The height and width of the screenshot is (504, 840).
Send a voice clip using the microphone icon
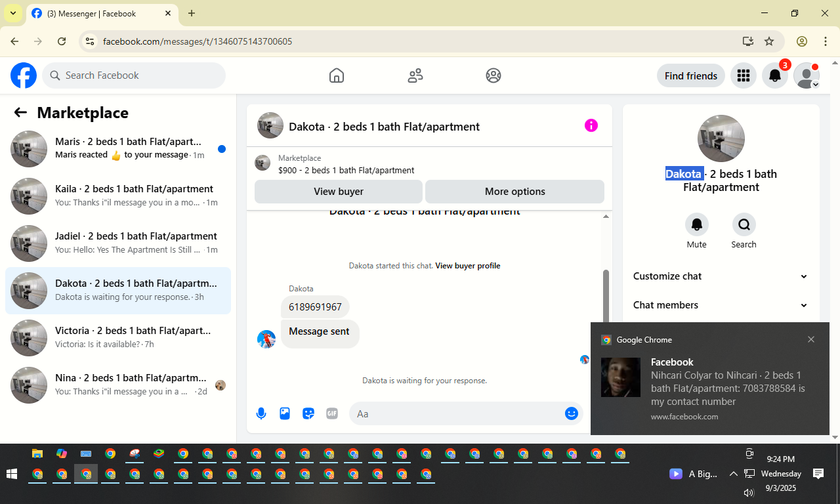tap(261, 413)
